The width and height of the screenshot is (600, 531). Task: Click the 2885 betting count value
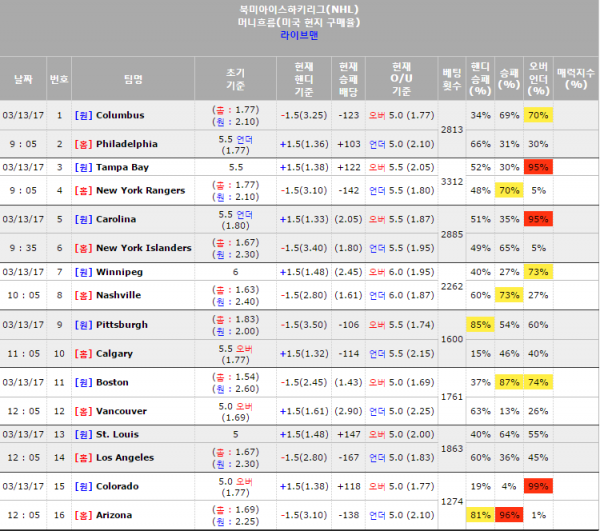click(452, 235)
